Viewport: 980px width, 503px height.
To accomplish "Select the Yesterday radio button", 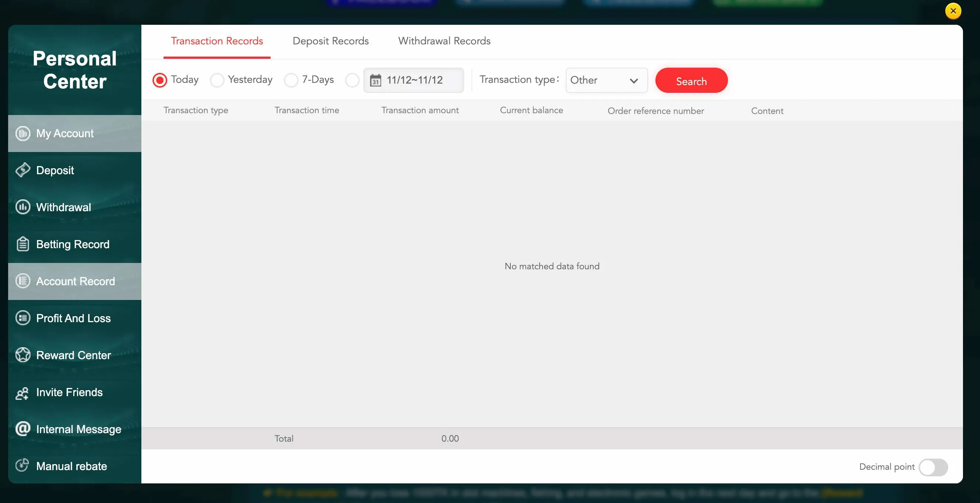I will pos(217,80).
